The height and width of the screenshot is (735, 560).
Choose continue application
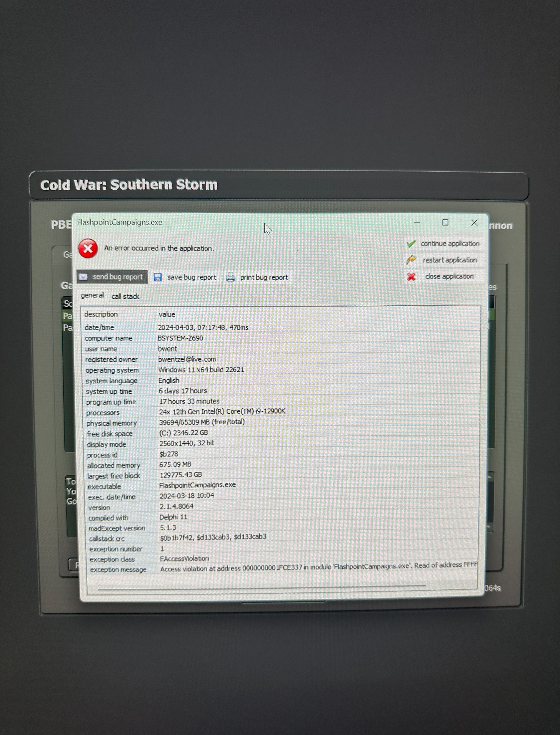click(443, 244)
